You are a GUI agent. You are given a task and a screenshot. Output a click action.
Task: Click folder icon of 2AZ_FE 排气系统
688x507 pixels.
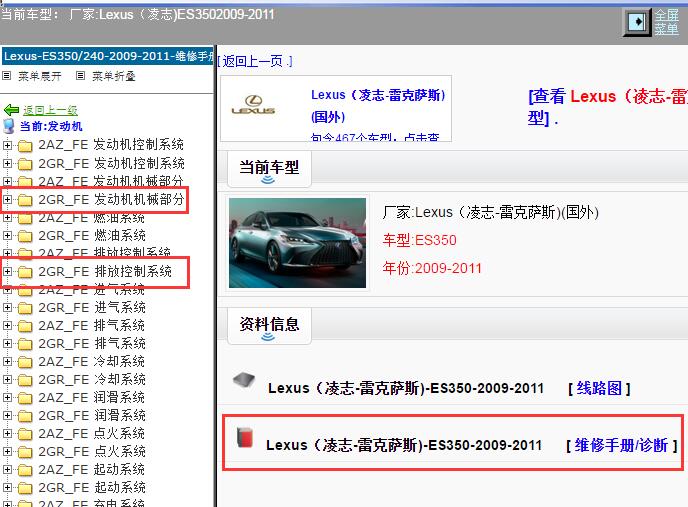[25, 326]
